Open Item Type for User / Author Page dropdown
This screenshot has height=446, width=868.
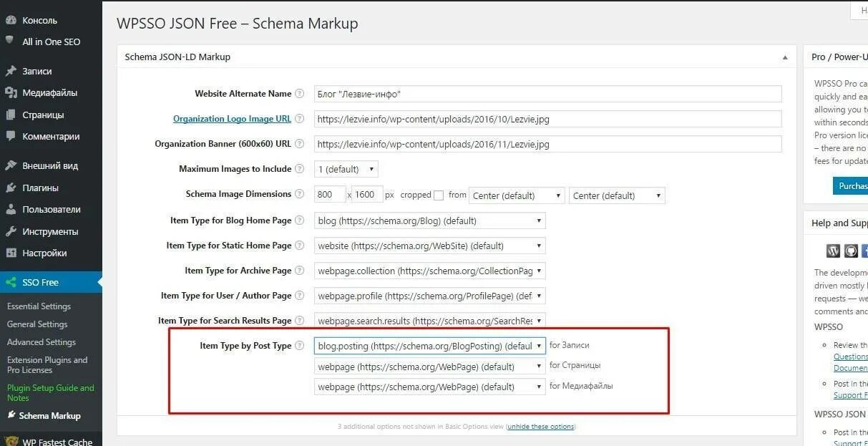click(429, 296)
